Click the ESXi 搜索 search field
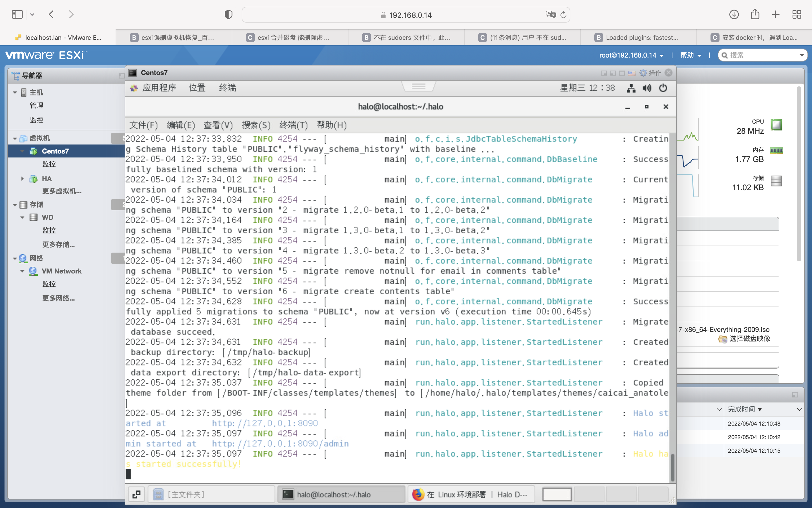The image size is (812, 508). click(x=762, y=55)
